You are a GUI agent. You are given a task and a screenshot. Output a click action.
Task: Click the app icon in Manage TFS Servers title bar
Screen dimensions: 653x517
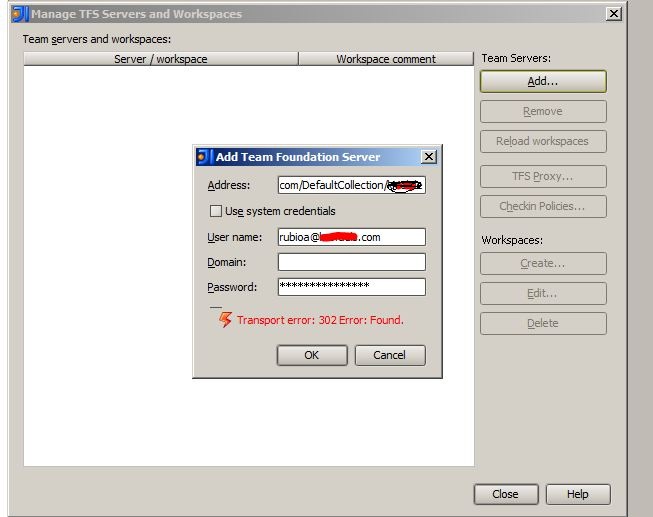[x=20, y=14]
